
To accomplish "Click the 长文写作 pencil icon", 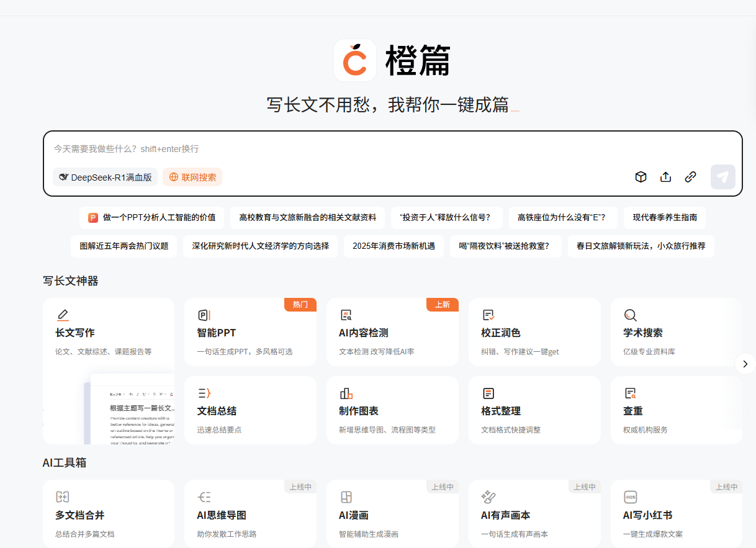I will pos(63,315).
